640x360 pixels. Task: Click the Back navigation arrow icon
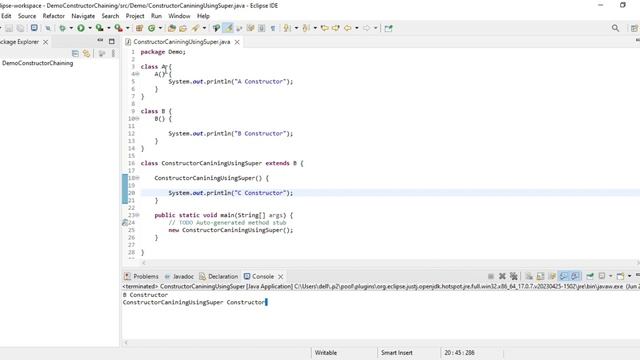[347, 28]
